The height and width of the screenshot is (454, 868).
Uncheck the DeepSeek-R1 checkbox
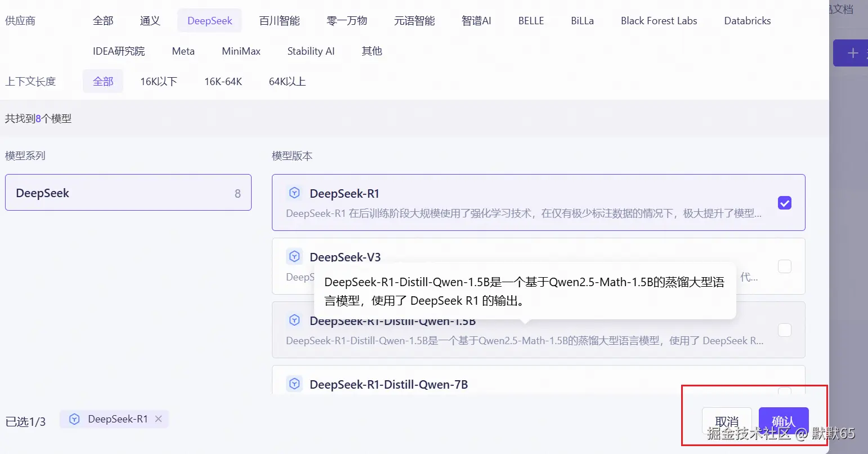point(785,203)
